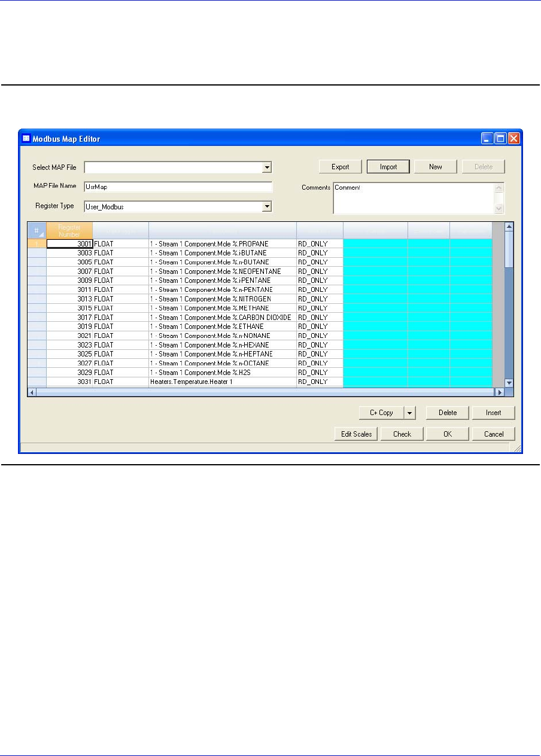Click FLOAT cell in register 3005 row
Screen dimensions: 541x756
(x=120, y=262)
